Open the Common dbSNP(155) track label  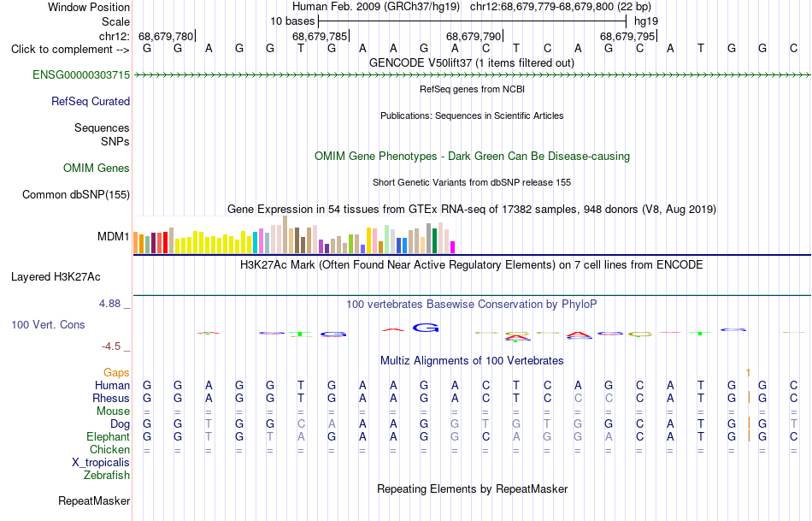76,194
